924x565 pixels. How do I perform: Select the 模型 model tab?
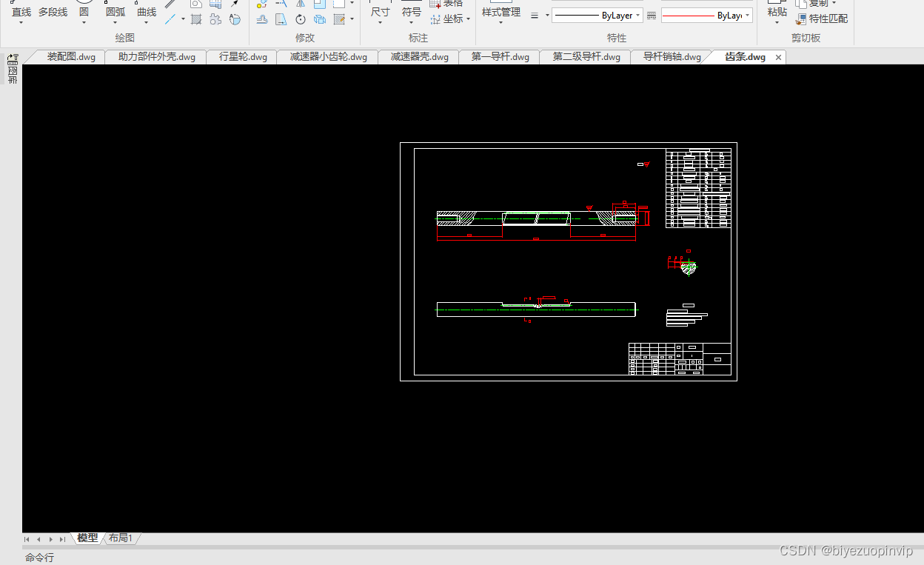[x=87, y=538]
